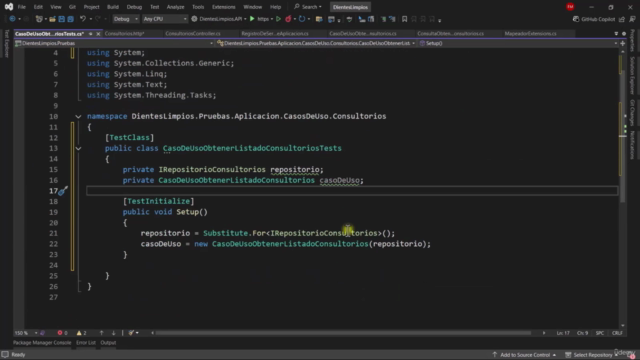The image size is (640, 360).
Task: Collapse the namespace block on line 10
Action: click(x=78, y=116)
